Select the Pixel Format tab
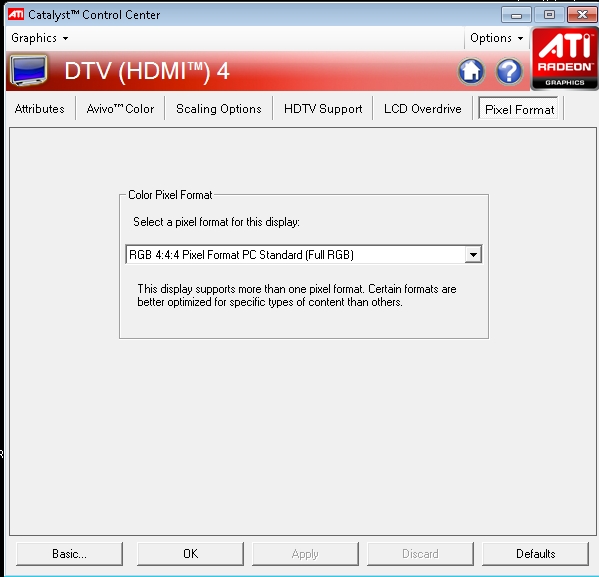Viewport: 599px width, 577px height. [x=519, y=109]
